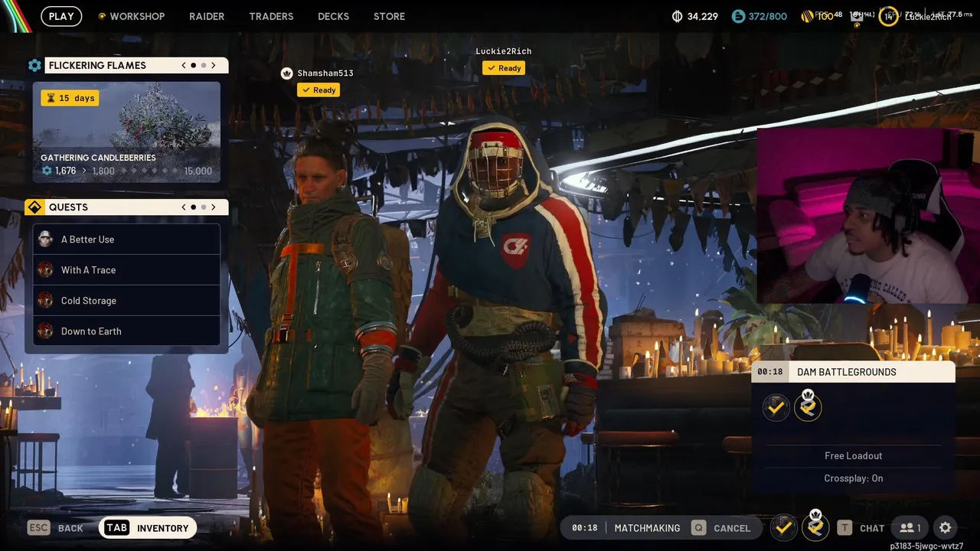Screen dimensions: 980x551
Task: Toggle the Crossplay: On setting
Action: (x=854, y=478)
